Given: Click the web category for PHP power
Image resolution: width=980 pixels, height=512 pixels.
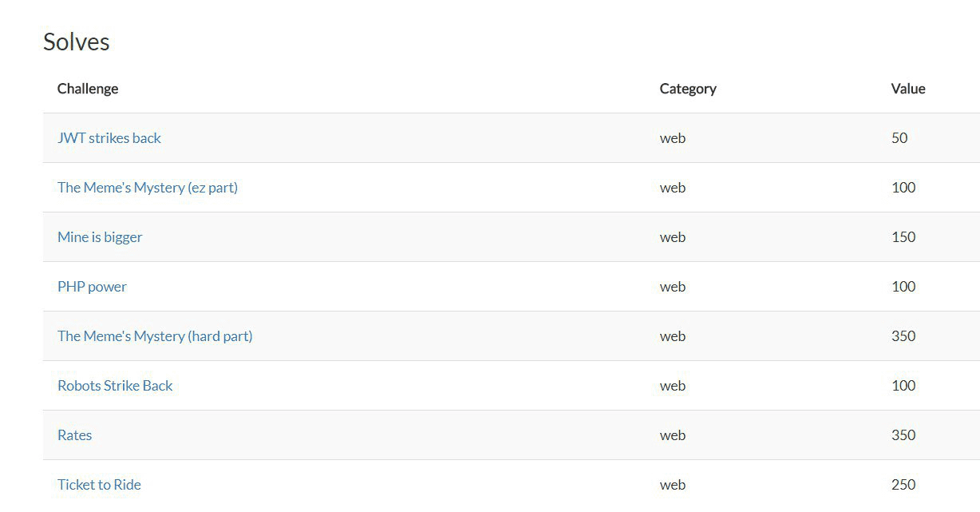Looking at the screenshot, I should (x=673, y=287).
